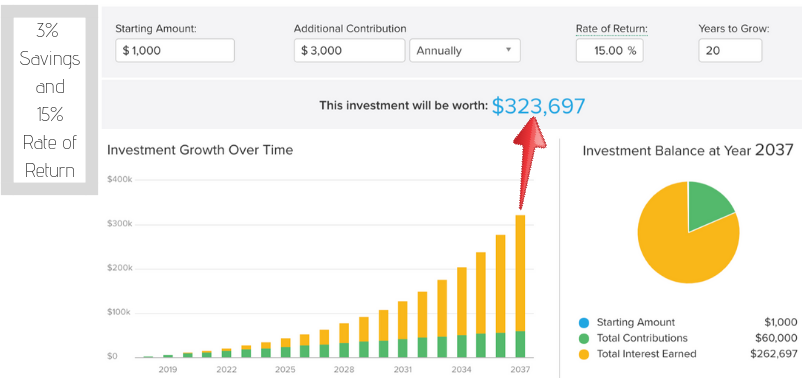Screen dimensions: 809x378
Task: Click the 2028 bar in growth chart
Action: [344, 340]
